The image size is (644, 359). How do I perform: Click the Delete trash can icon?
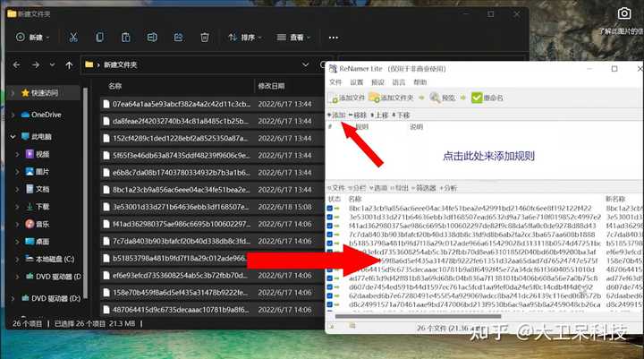[x=205, y=38]
